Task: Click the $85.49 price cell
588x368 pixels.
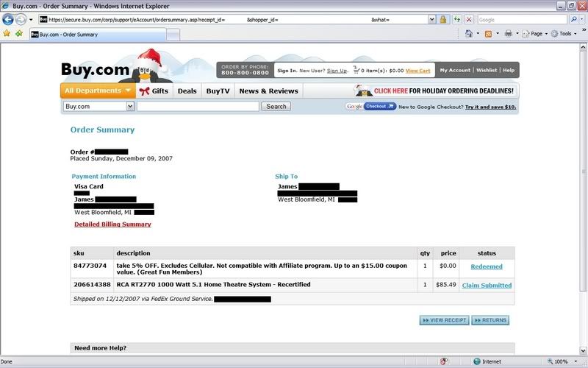Action: [x=446, y=285]
